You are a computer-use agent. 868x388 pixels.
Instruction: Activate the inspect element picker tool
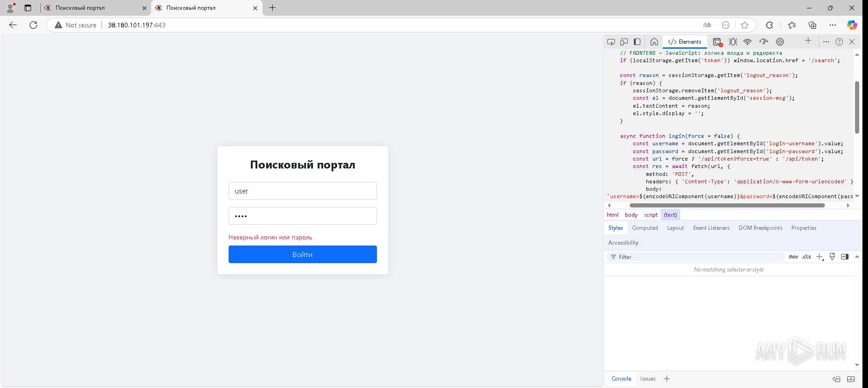point(611,42)
